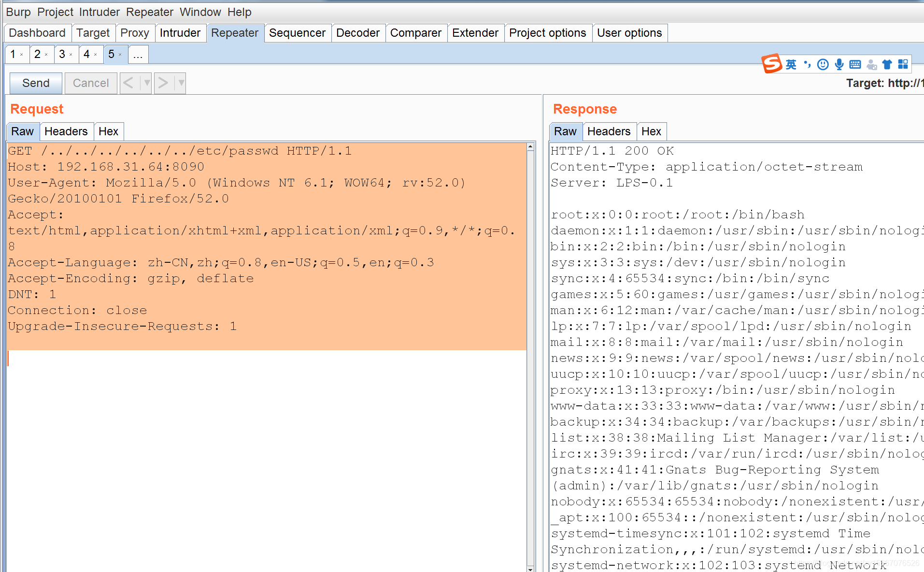
Task: Open the Window menu
Action: [200, 12]
